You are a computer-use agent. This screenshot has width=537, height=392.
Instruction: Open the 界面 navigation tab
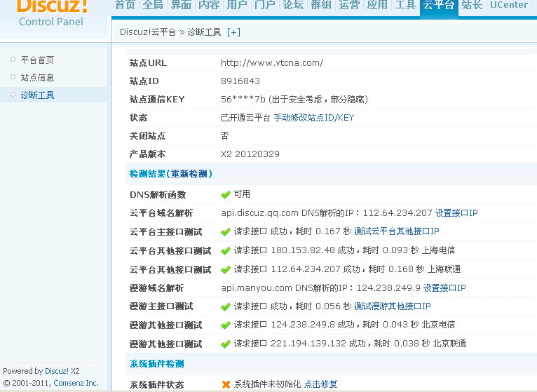tap(181, 5)
